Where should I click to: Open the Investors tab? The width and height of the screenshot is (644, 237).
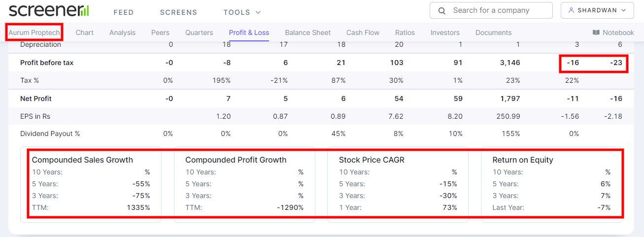[445, 33]
